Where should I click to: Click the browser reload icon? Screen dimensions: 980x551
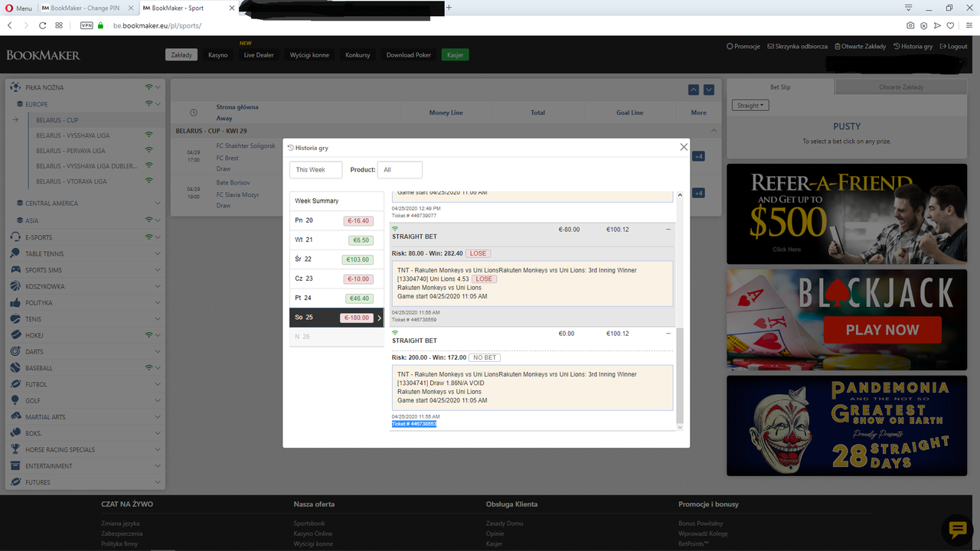coord(42,25)
